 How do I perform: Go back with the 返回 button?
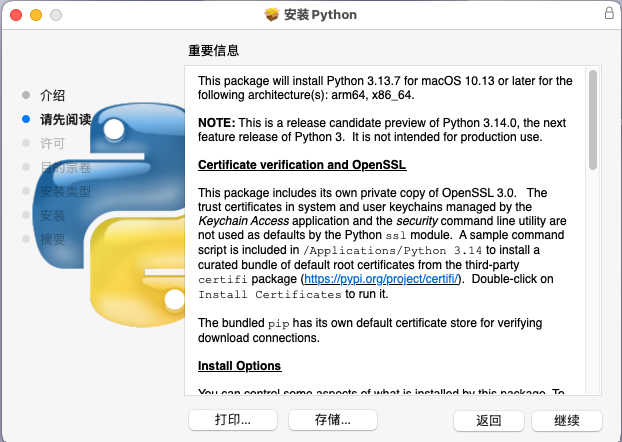[488, 419]
